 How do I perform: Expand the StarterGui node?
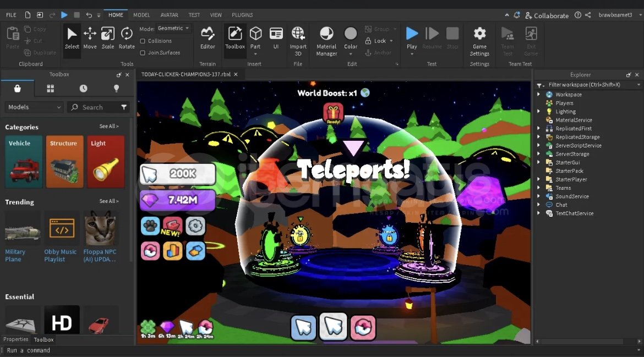point(538,162)
